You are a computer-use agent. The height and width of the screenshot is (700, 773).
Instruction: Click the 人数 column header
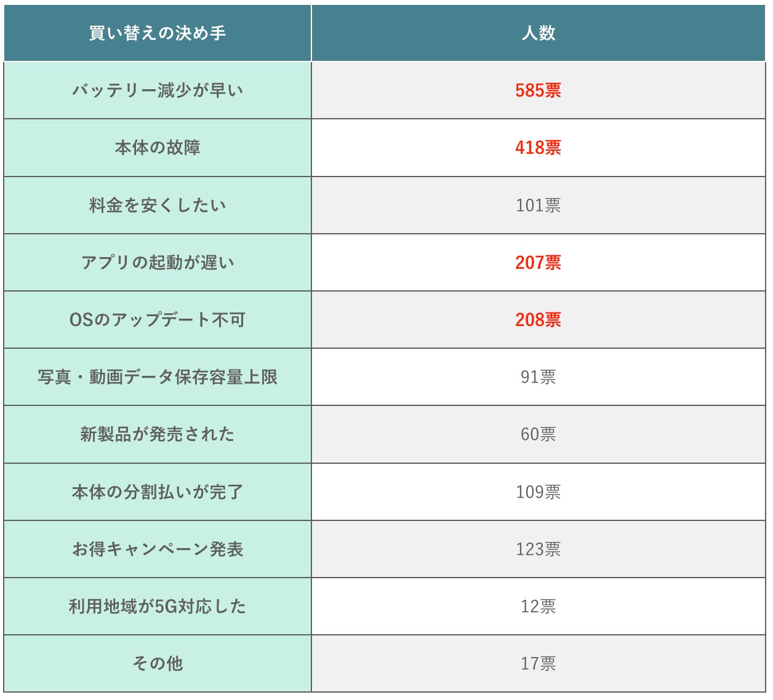coord(538,33)
